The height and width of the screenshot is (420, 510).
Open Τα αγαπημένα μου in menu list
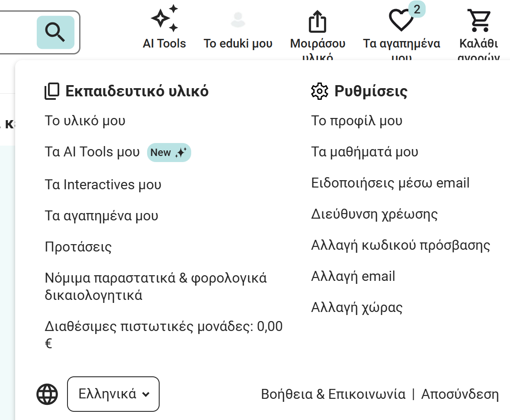click(x=102, y=216)
